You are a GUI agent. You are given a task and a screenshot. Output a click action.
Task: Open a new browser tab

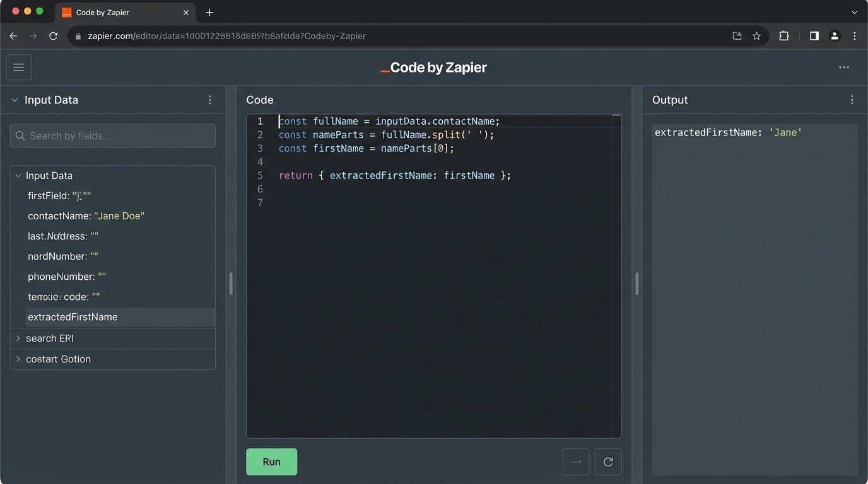(x=209, y=12)
